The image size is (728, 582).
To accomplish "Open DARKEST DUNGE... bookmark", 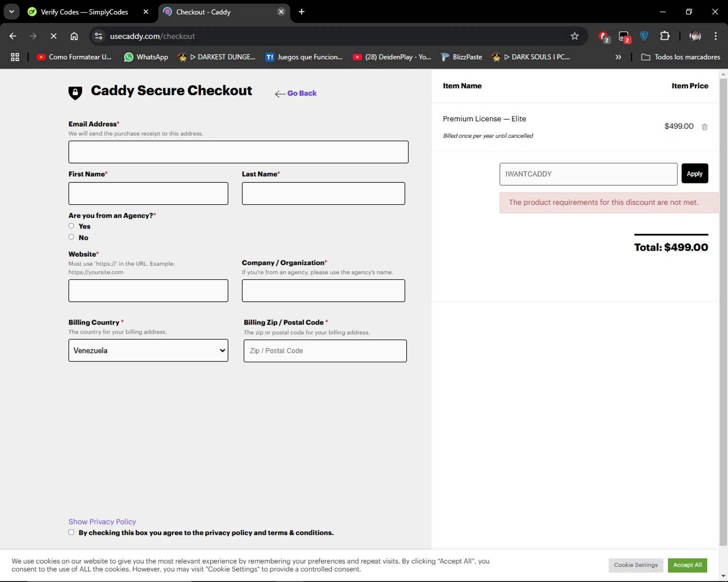I will point(216,57).
